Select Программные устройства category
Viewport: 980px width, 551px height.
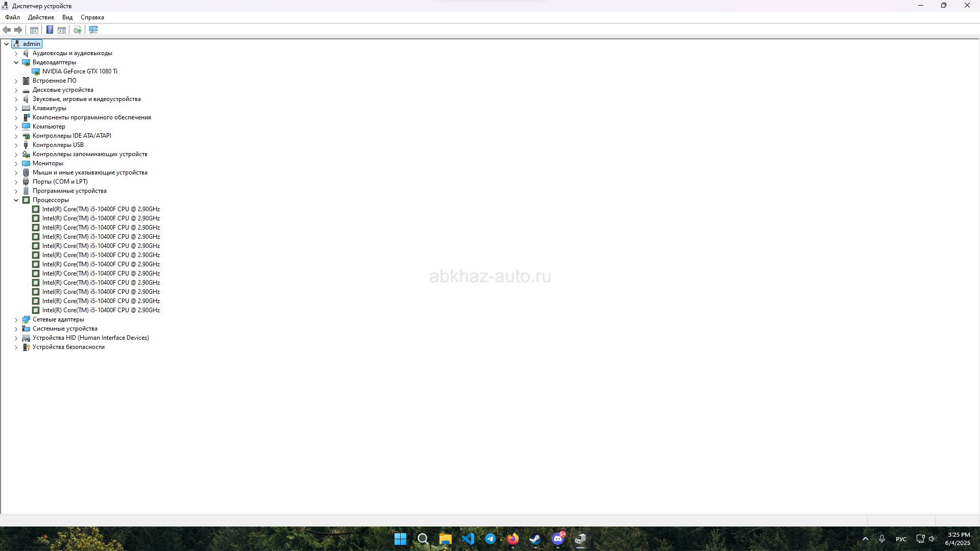pyautogui.click(x=69, y=191)
